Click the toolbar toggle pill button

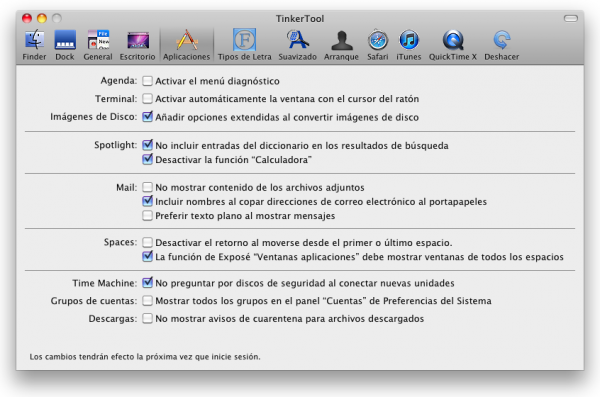point(571,18)
